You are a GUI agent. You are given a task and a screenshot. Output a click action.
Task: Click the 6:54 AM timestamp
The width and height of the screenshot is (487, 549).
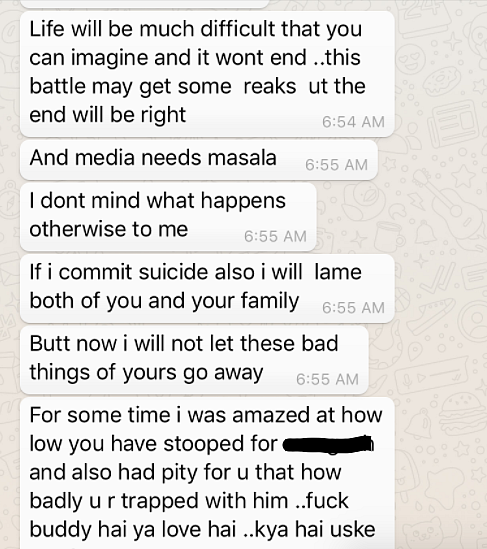(353, 122)
